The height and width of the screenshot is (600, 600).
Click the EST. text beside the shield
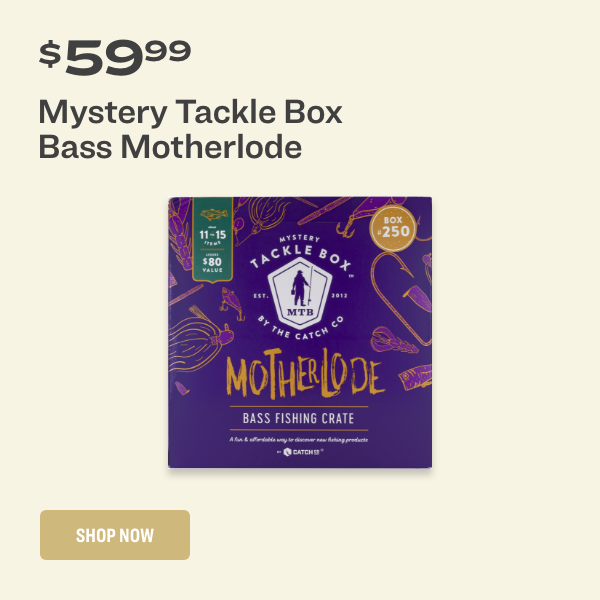tap(261, 296)
